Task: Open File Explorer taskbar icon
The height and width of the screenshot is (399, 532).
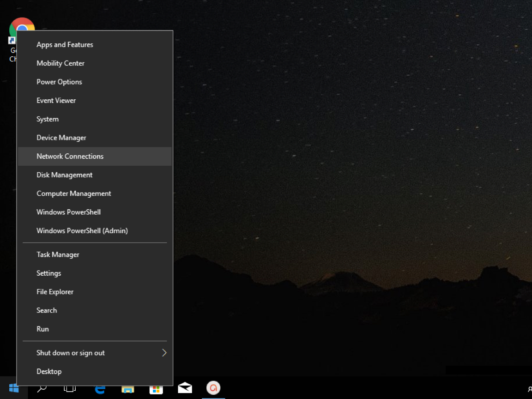Action: (x=128, y=389)
